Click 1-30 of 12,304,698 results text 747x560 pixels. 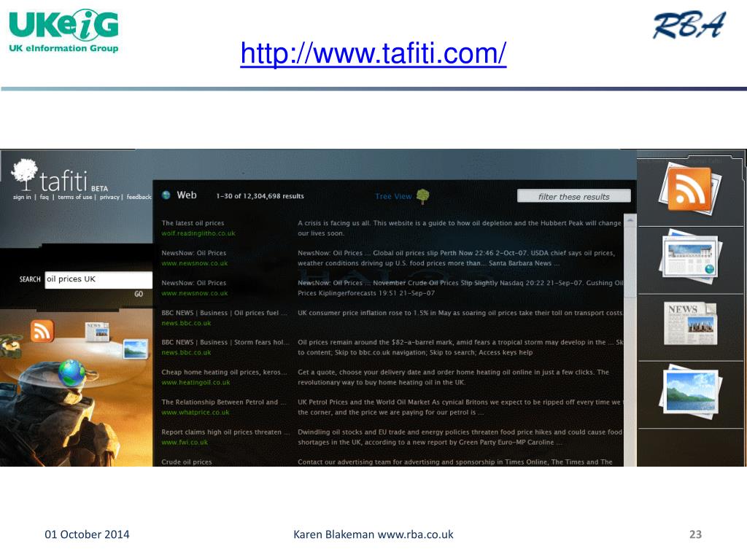(260, 196)
